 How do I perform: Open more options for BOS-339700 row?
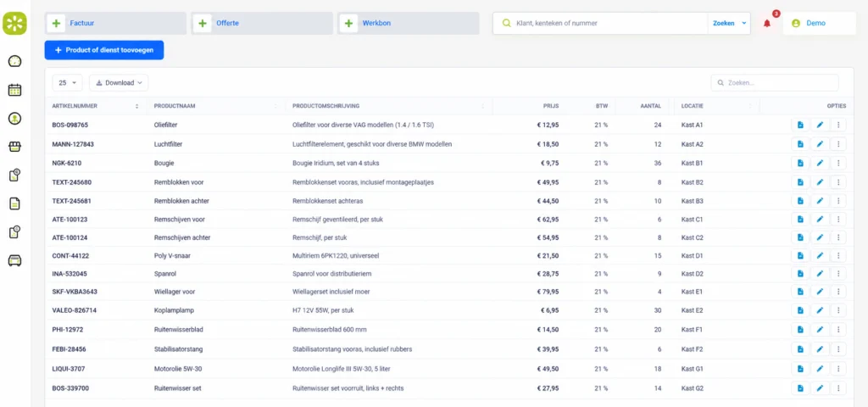pyautogui.click(x=838, y=388)
